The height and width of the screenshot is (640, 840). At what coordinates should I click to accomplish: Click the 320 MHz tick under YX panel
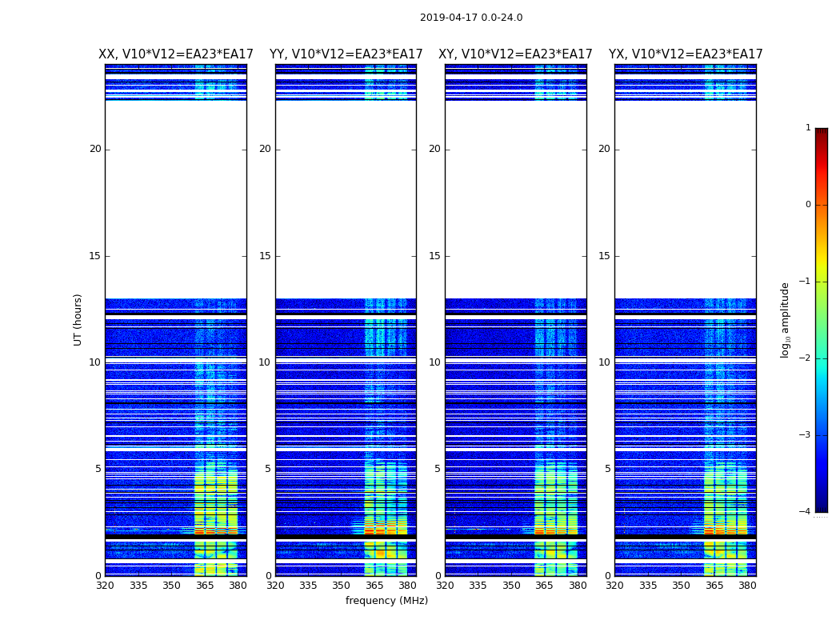pyautogui.click(x=614, y=586)
